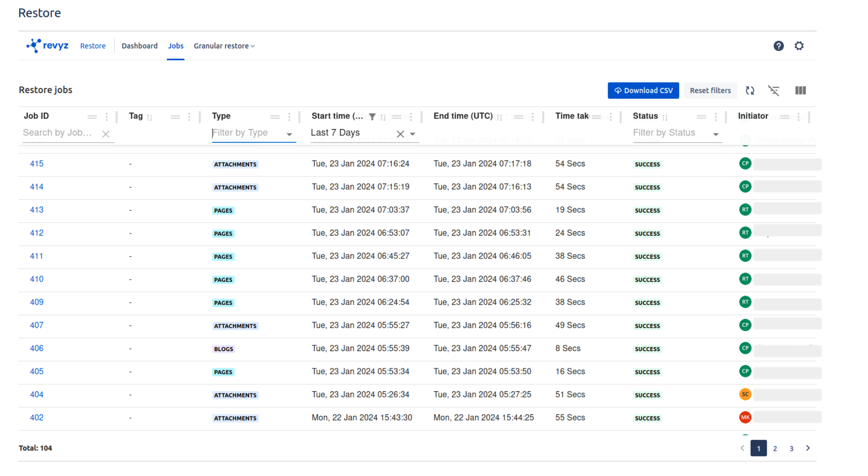The height and width of the screenshot is (476, 868).
Task: Click the clear filters icon
Action: tap(774, 90)
